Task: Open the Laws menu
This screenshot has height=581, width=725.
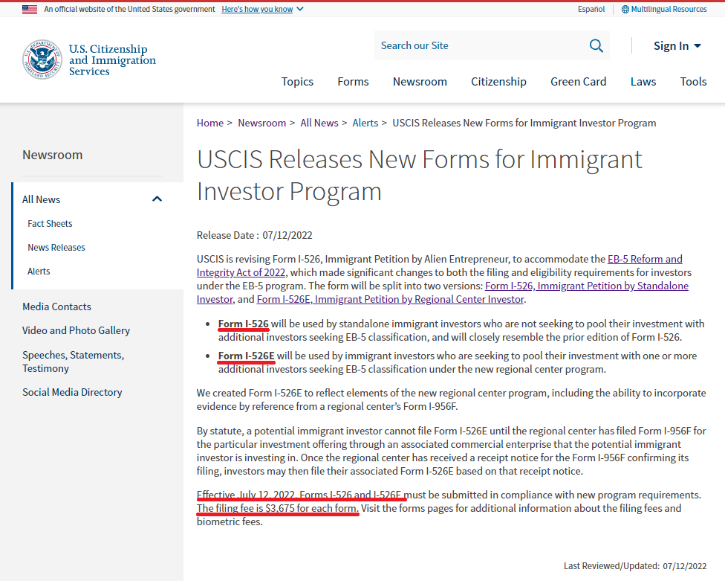Action: click(x=643, y=82)
